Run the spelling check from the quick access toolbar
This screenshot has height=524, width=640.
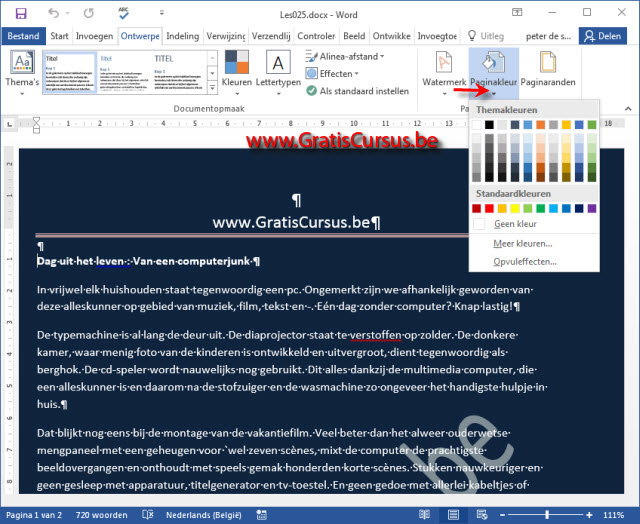coord(123,13)
